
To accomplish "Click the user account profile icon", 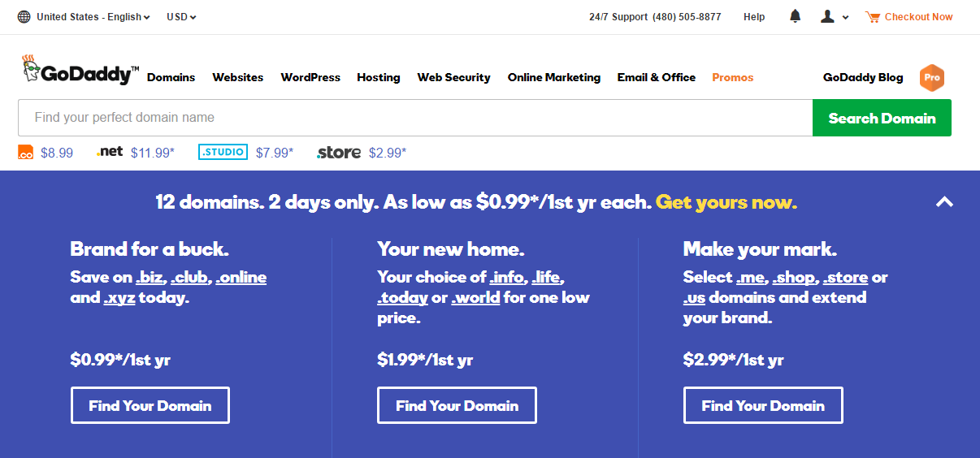I will [x=827, y=16].
